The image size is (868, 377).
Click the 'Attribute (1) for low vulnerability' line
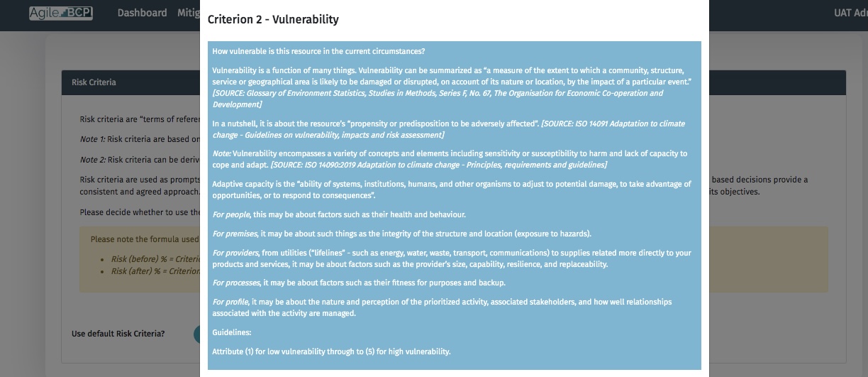(x=331, y=351)
